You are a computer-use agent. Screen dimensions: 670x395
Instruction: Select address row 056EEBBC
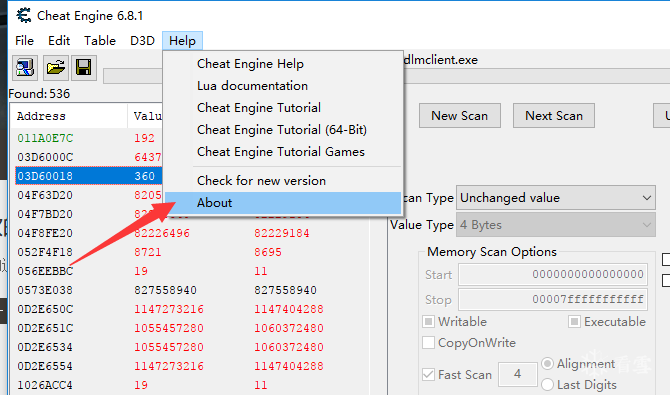coord(45,271)
